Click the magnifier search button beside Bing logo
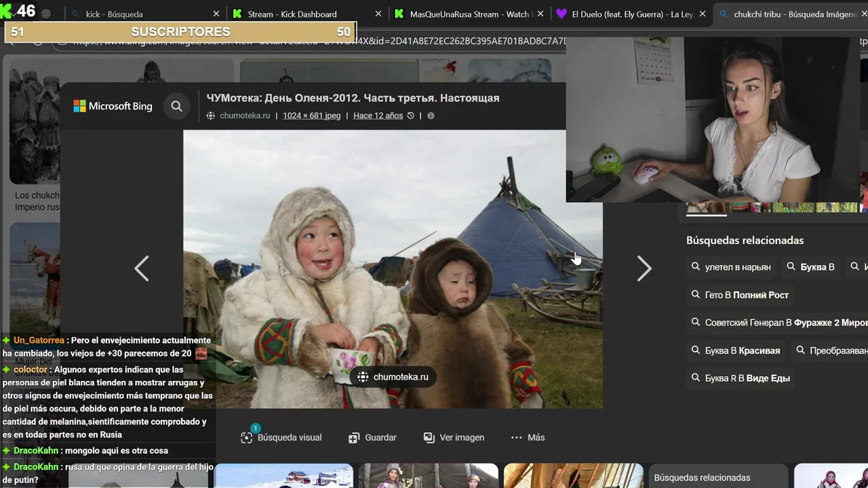868x488 pixels. [x=177, y=106]
